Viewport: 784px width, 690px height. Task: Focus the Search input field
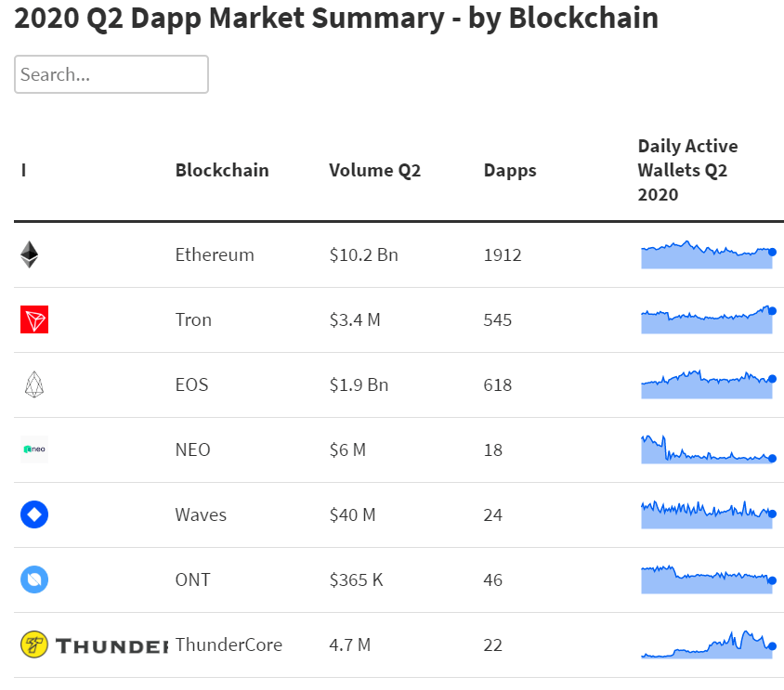(x=111, y=74)
